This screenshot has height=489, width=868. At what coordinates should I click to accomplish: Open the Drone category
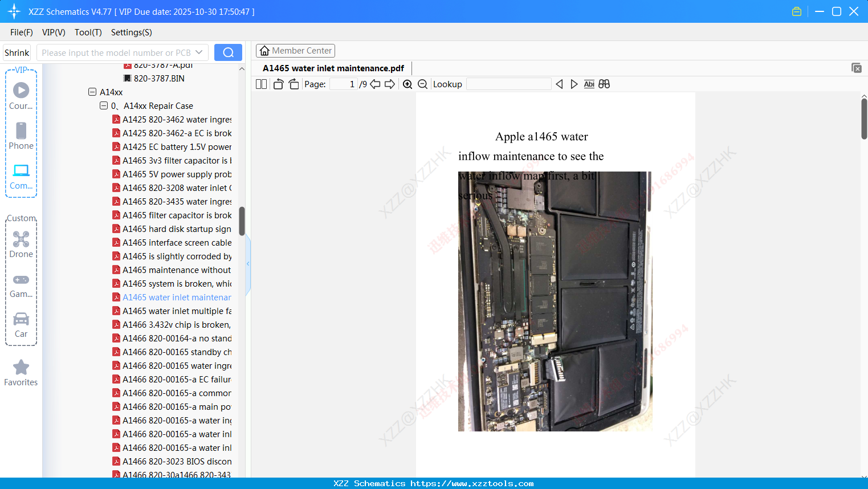coord(21,244)
